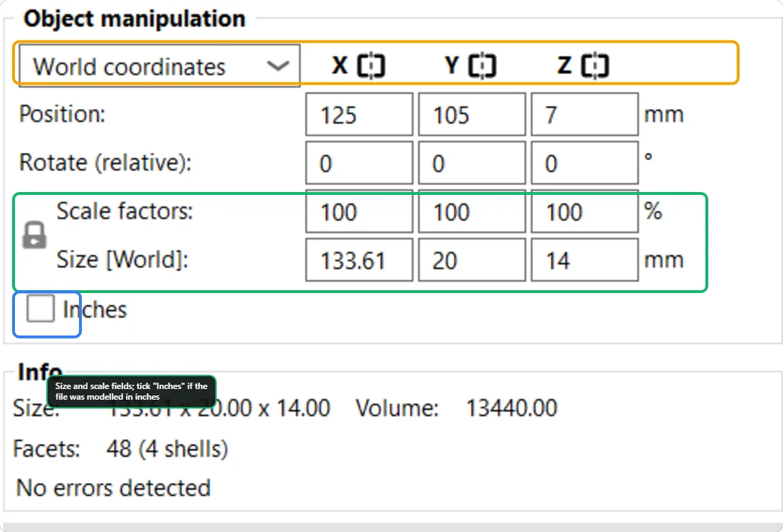The height and width of the screenshot is (532, 783).
Task: Click the Rotate Z field
Action: point(584,163)
